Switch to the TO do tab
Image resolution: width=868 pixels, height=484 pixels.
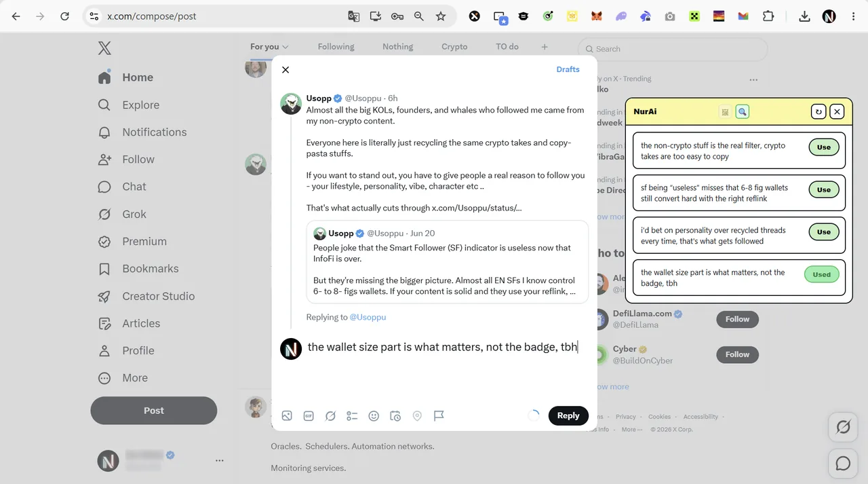click(507, 47)
